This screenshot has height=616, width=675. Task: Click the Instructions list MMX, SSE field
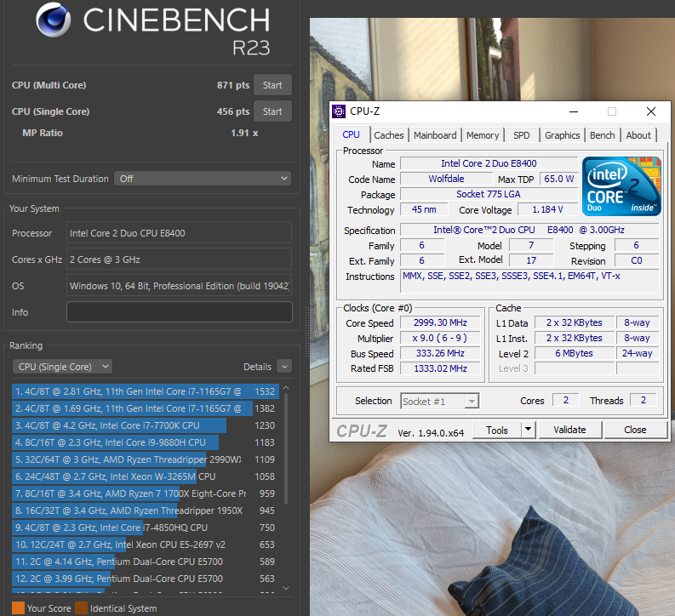(x=529, y=282)
